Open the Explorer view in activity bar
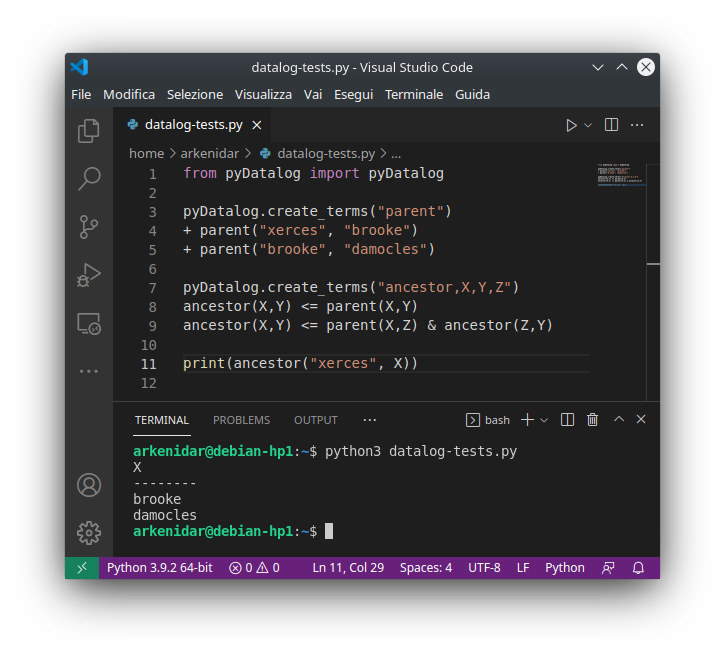 coord(89,131)
